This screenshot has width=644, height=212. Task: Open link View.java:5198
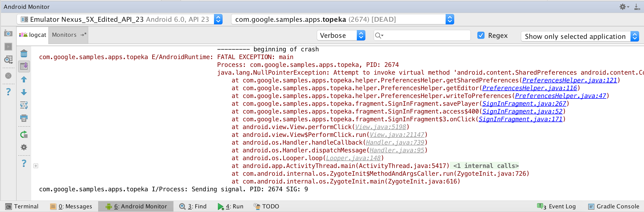[380, 127]
